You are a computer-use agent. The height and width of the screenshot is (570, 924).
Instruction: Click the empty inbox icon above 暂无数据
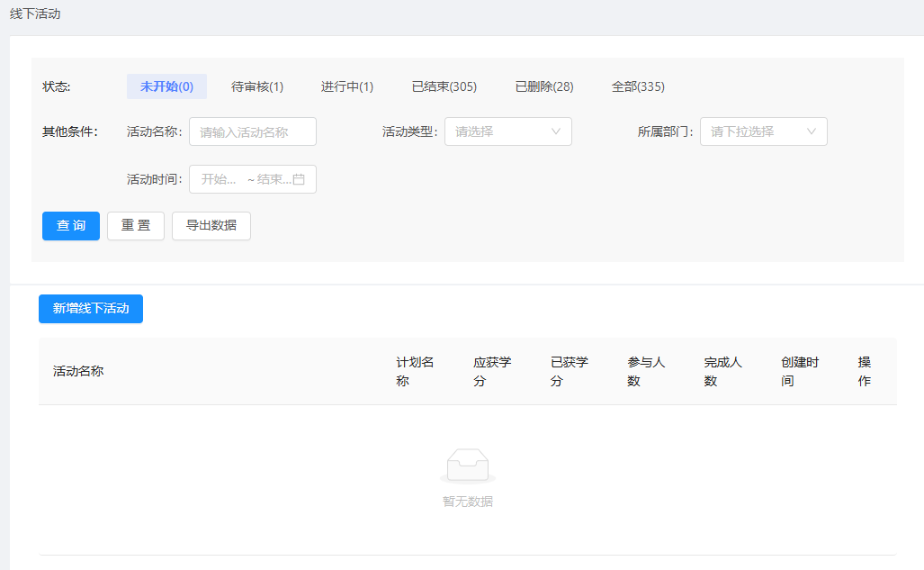point(467,466)
